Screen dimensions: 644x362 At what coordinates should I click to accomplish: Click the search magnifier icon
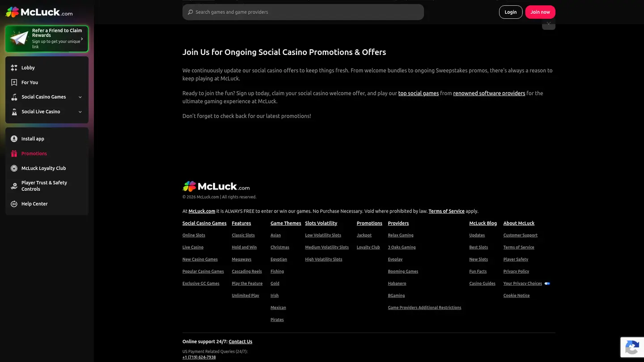(191, 12)
